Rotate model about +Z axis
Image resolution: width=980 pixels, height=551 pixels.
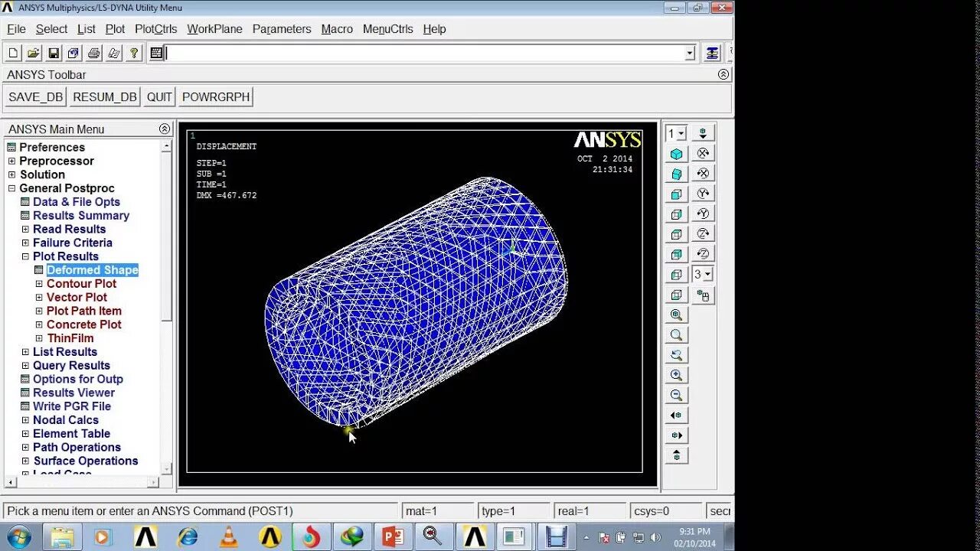point(703,233)
